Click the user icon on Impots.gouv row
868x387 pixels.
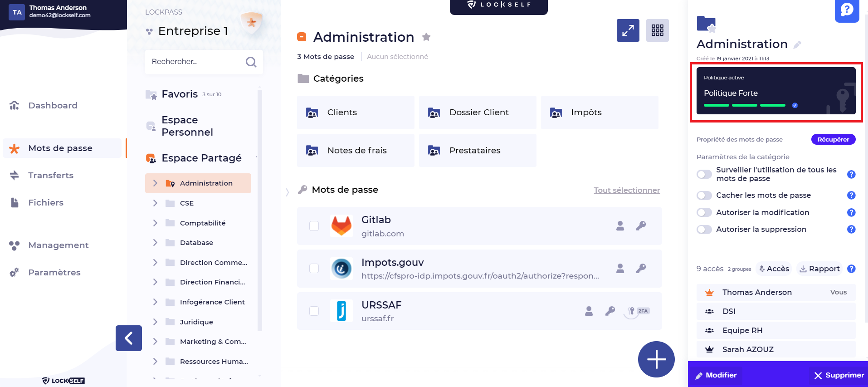tap(620, 268)
